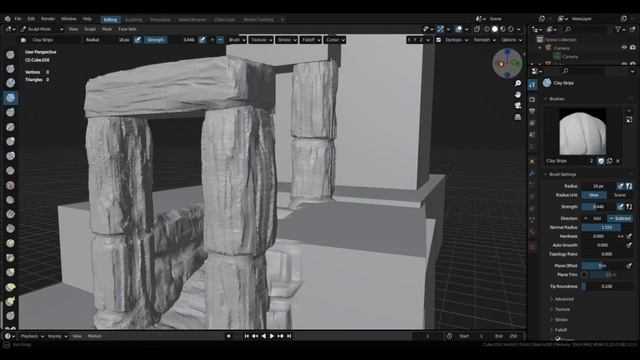Viewport: 640px width, 360px height.
Task: Open the Options dropdown
Action: click(511, 40)
